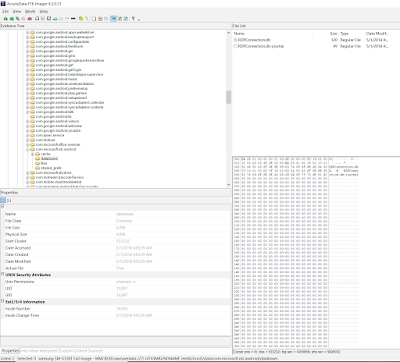Screen dimensions: 400x362
Task: Expand the com.microsoft.office.onenote folder node
Action: click(x=28, y=145)
